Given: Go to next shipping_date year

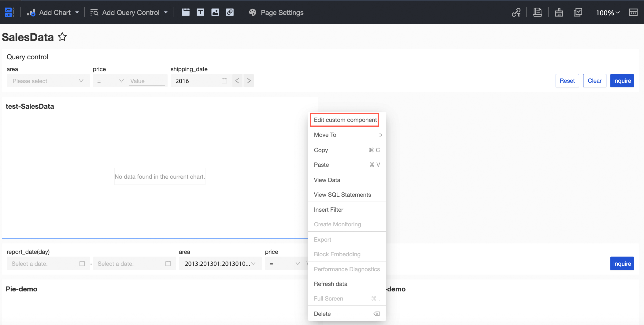Looking at the screenshot, I should click(249, 81).
